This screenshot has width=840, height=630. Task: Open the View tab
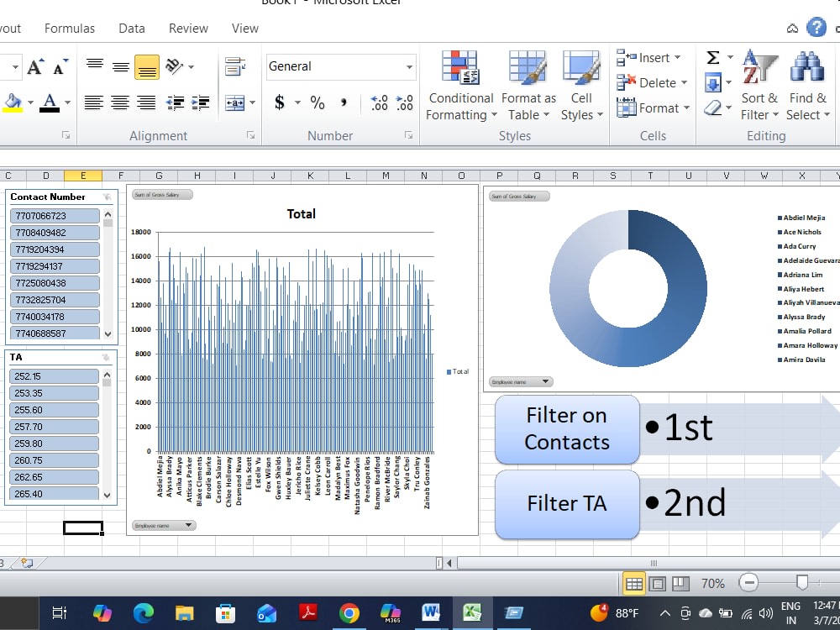pyautogui.click(x=245, y=29)
